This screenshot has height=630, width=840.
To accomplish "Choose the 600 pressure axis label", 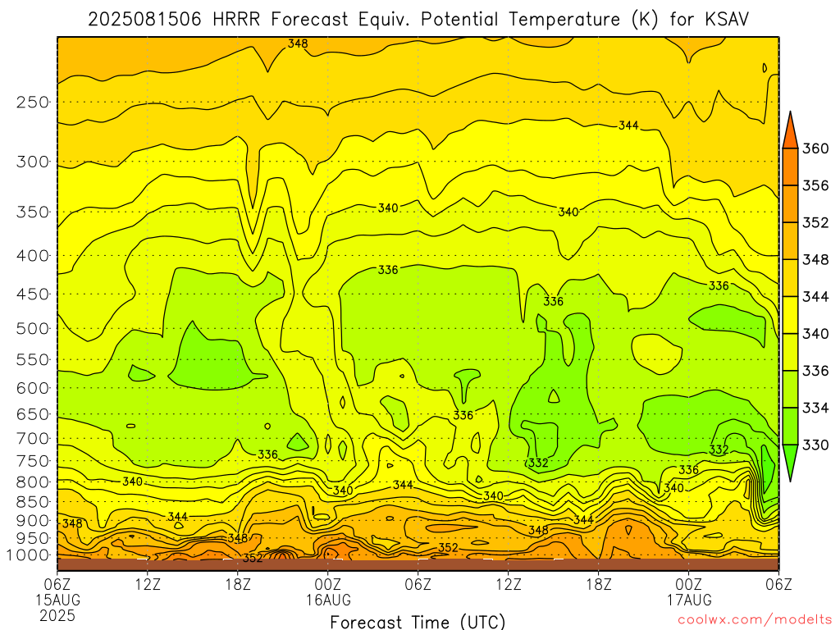I will (x=33, y=388).
